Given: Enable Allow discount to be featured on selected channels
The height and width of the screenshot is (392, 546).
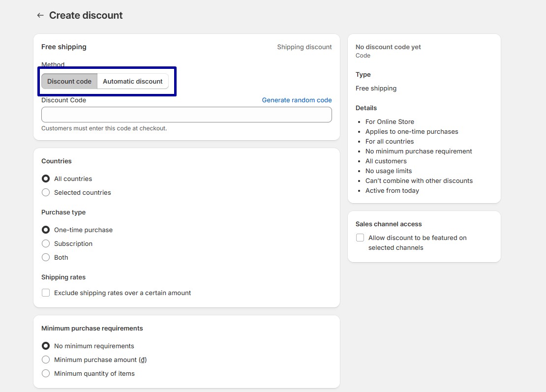Looking at the screenshot, I should [360, 238].
